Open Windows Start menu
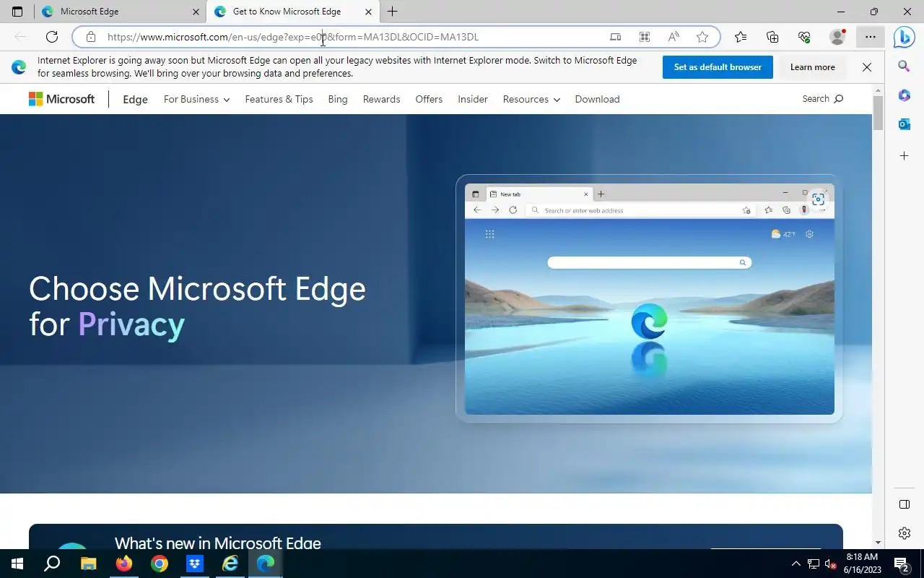The image size is (924, 578). [x=17, y=564]
